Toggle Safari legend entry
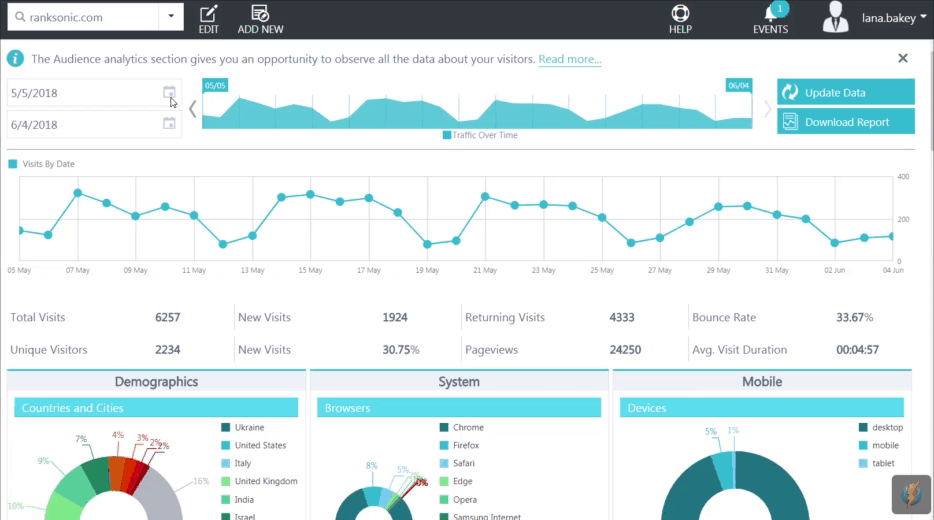The image size is (934, 520). coord(457,463)
